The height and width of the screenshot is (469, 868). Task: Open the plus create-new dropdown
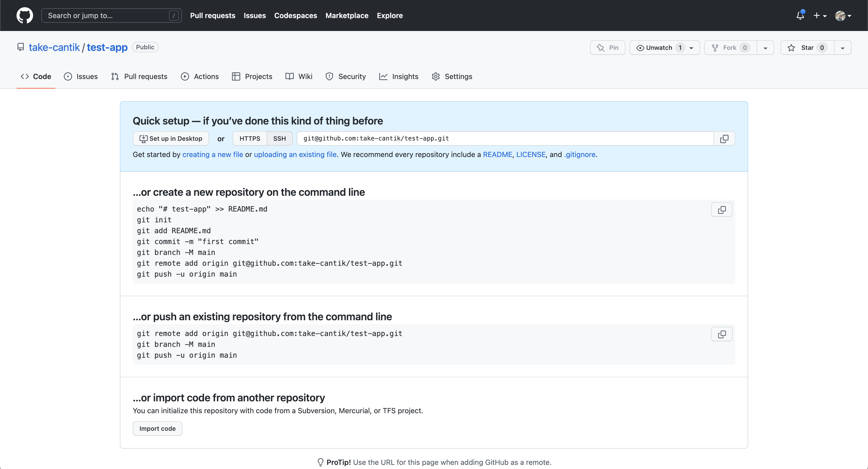click(x=820, y=15)
